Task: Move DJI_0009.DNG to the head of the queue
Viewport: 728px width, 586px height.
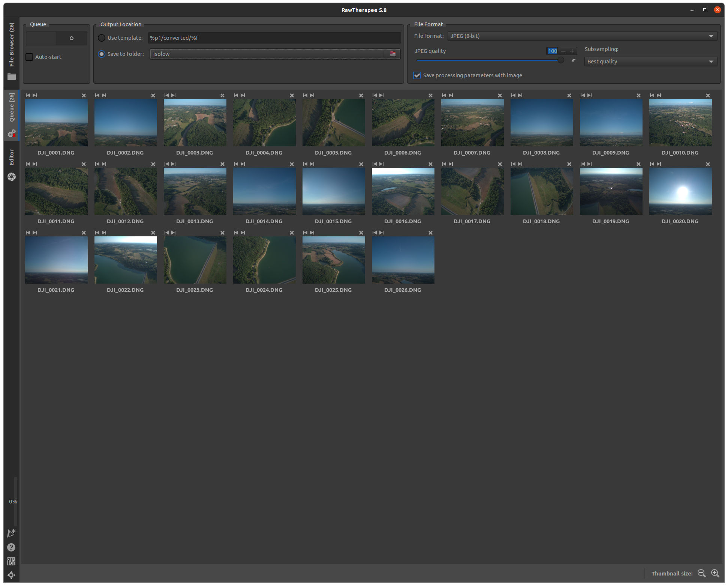Action: pyautogui.click(x=583, y=95)
